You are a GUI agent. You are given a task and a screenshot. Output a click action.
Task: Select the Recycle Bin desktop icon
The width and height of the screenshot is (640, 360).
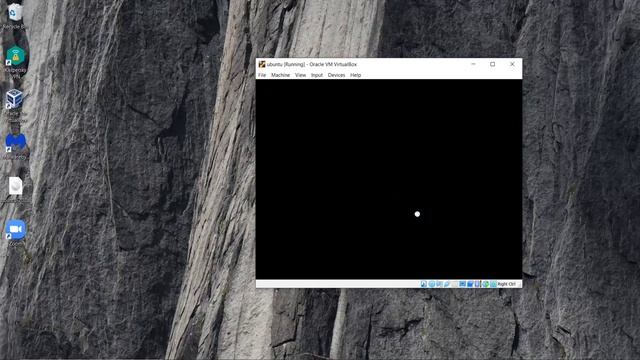click(x=15, y=16)
